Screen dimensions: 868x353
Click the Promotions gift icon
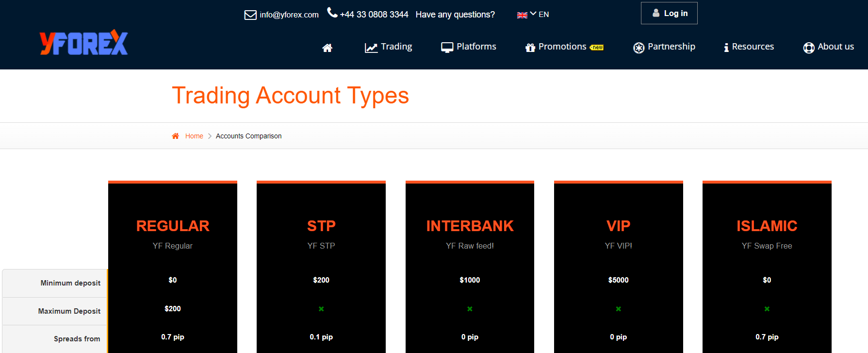click(530, 47)
